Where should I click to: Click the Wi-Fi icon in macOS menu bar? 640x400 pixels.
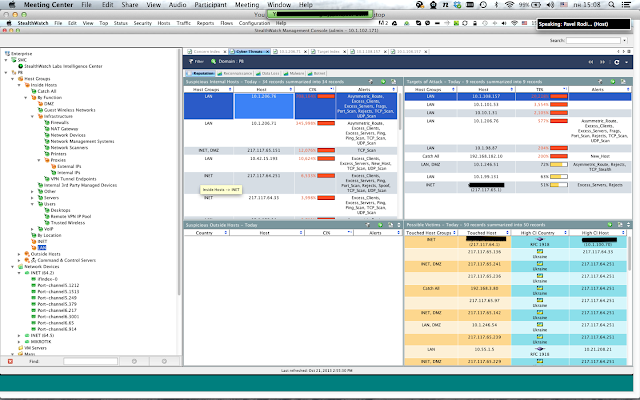tap(509, 5)
